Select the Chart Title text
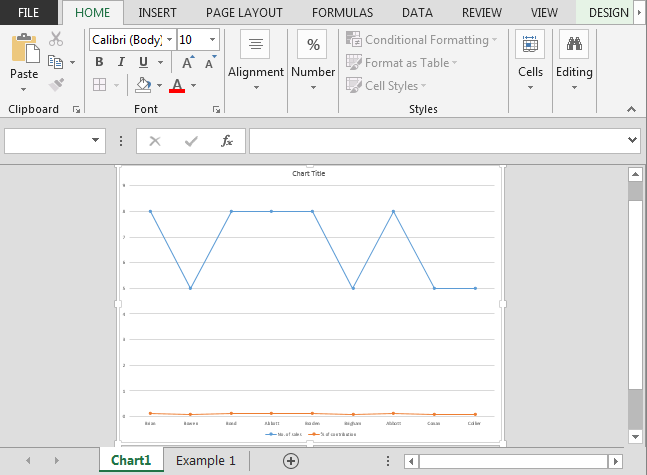647x475 pixels. [309, 174]
